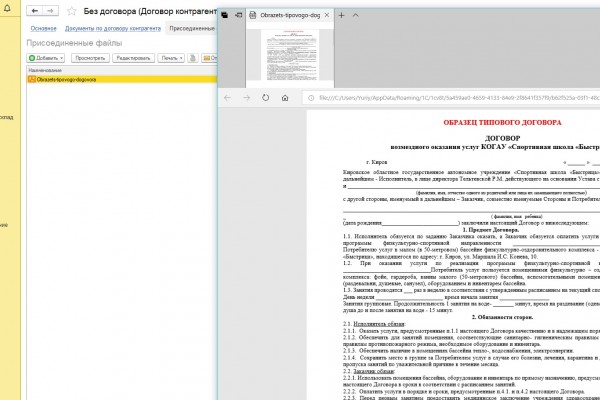Go to the browser home page

(285, 98)
